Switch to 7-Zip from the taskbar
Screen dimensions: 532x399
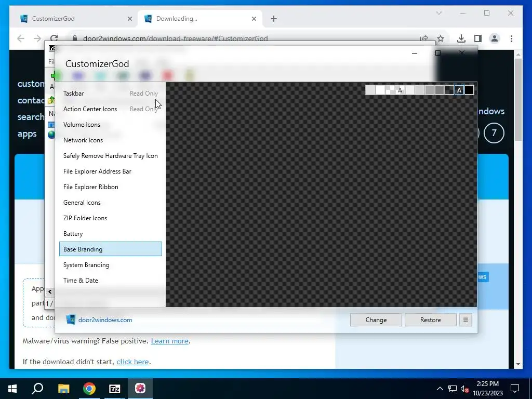tap(115, 389)
